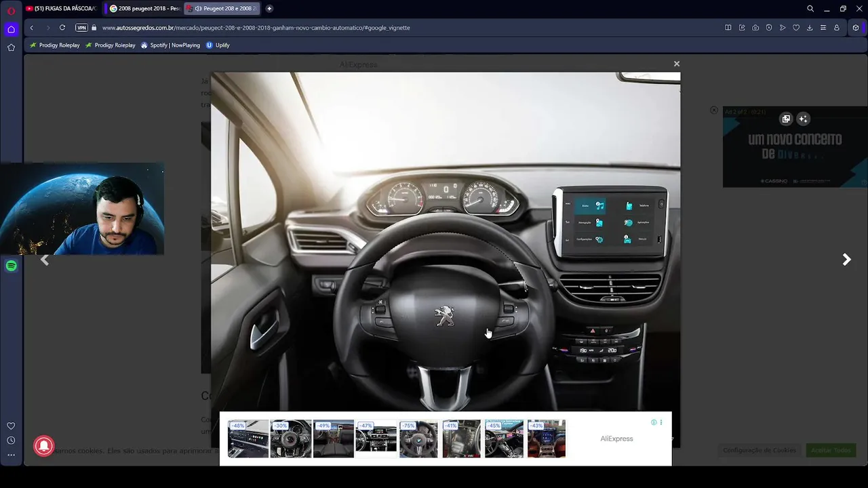The height and width of the screenshot is (488, 868).
Task: Open second Prodigy Roleplay bookmark
Action: click(110, 45)
